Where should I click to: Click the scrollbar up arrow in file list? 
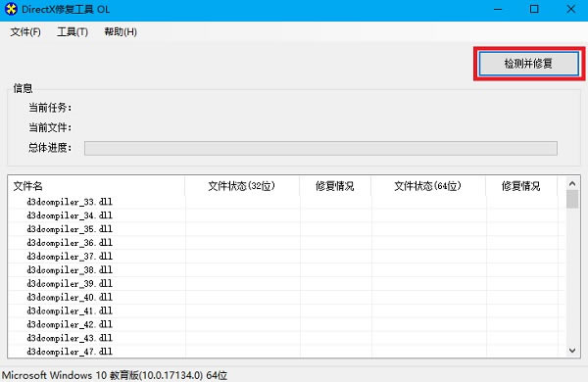pos(572,184)
